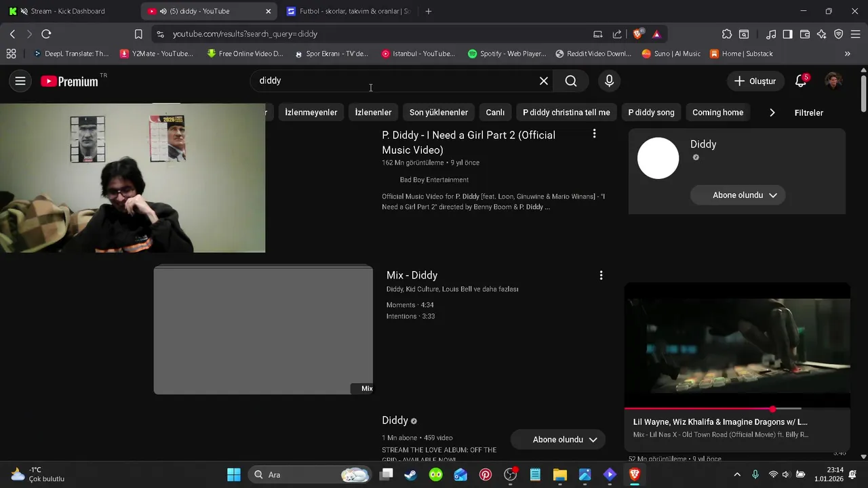Open DeepL Translate bookmark
Image resolution: width=868 pixels, height=488 pixels.
[x=71, y=54]
